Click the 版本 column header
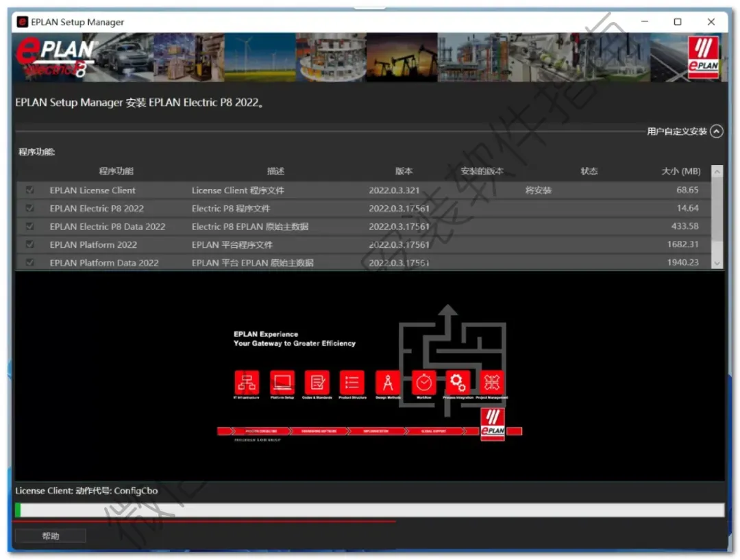This screenshot has height=560, width=740. [x=404, y=170]
